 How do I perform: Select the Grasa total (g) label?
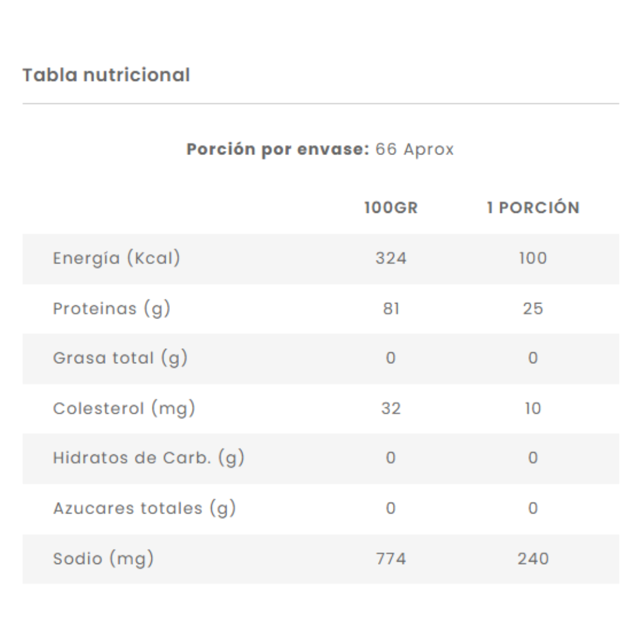[120, 358]
